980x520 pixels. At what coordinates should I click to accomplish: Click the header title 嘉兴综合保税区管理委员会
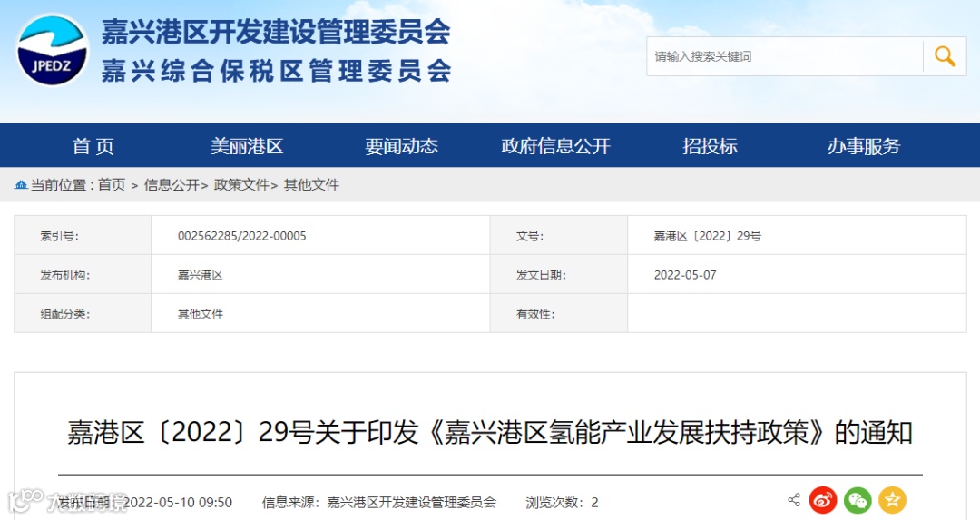point(276,71)
